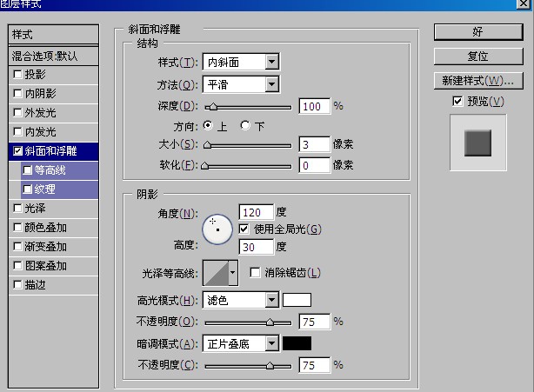The width and height of the screenshot is (534, 392).
Task: Click the 软化 soften value field
Action: pos(314,165)
